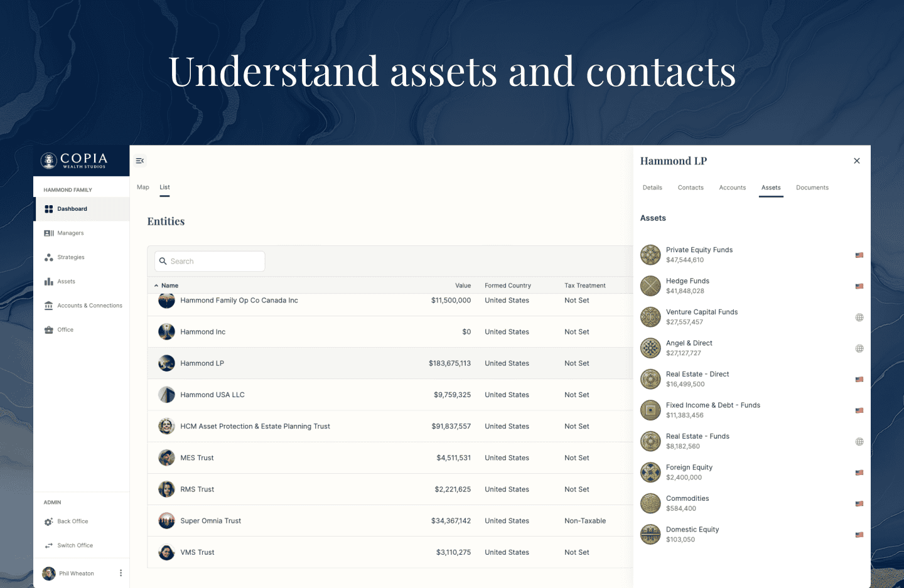Open Phil Wheaton's three-dot options menu

pyautogui.click(x=121, y=573)
